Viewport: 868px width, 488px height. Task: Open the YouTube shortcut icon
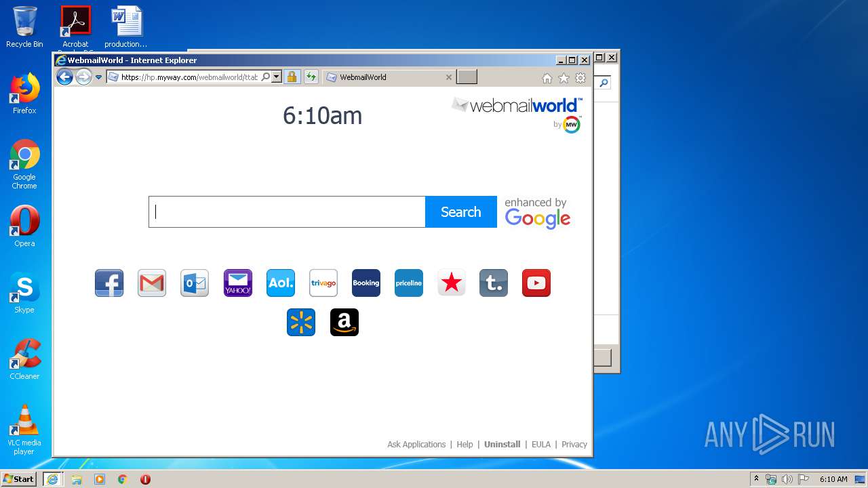(536, 283)
